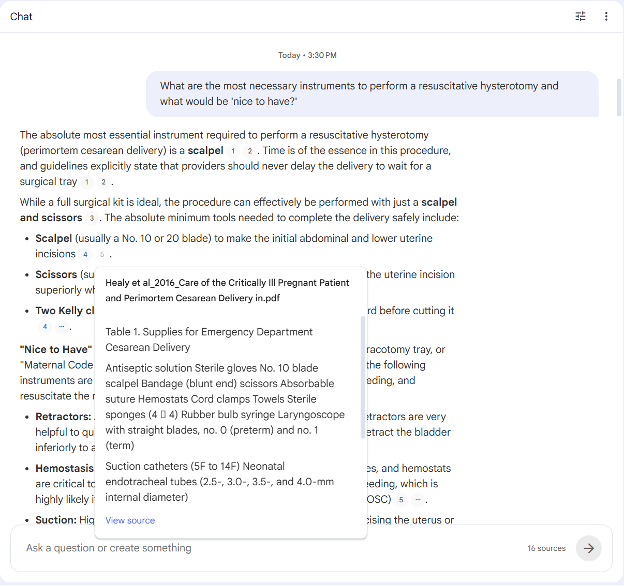Image resolution: width=624 pixels, height=586 pixels.
Task: Click 'View source' link in citation popup
Action: coord(130,520)
